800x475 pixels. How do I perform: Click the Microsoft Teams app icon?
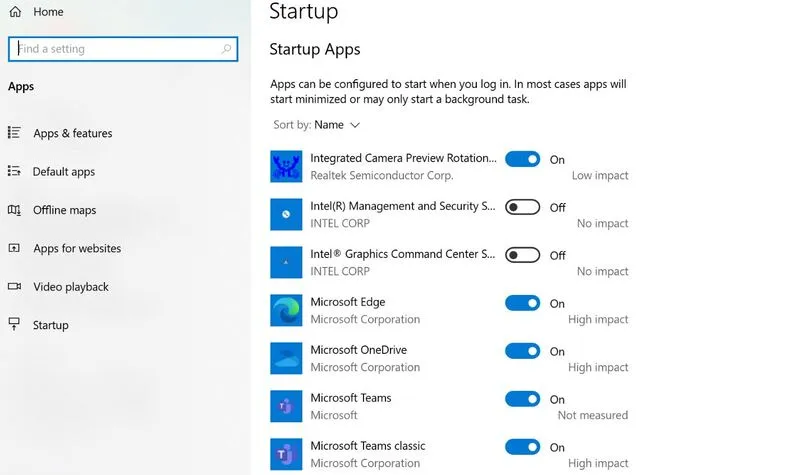point(286,406)
